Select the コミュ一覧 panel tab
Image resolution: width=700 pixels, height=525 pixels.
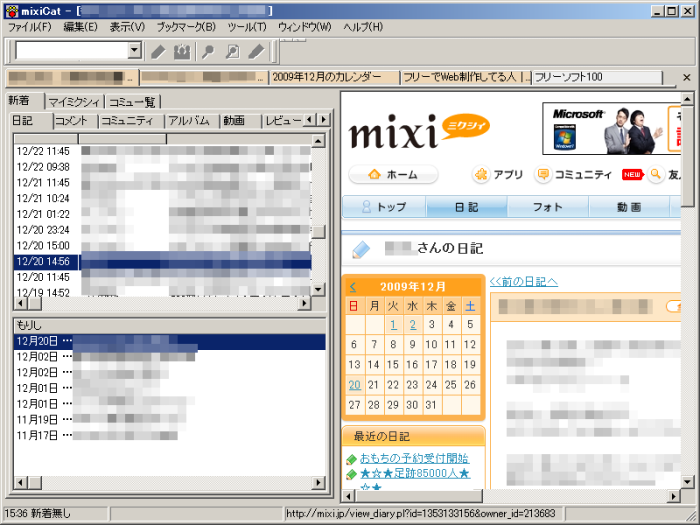(132, 102)
